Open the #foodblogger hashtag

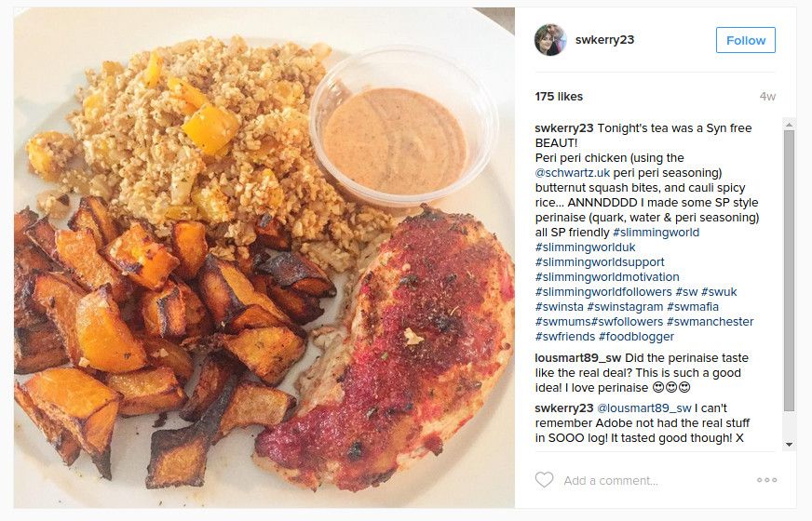[x=636, y=337]
